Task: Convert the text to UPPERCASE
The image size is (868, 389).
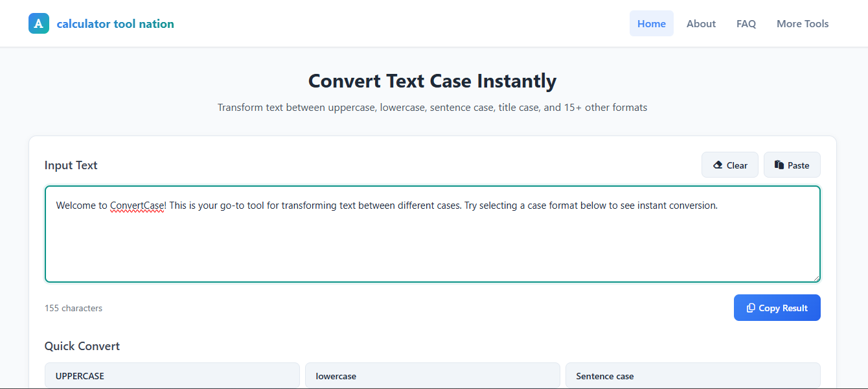Action: pyautogui.click(x=172, y=375)
